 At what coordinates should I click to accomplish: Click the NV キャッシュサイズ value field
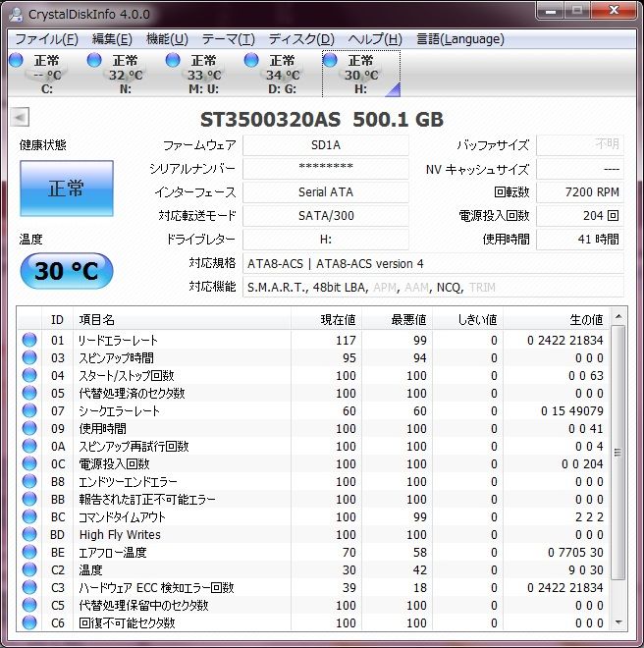(x=580, y=169)
